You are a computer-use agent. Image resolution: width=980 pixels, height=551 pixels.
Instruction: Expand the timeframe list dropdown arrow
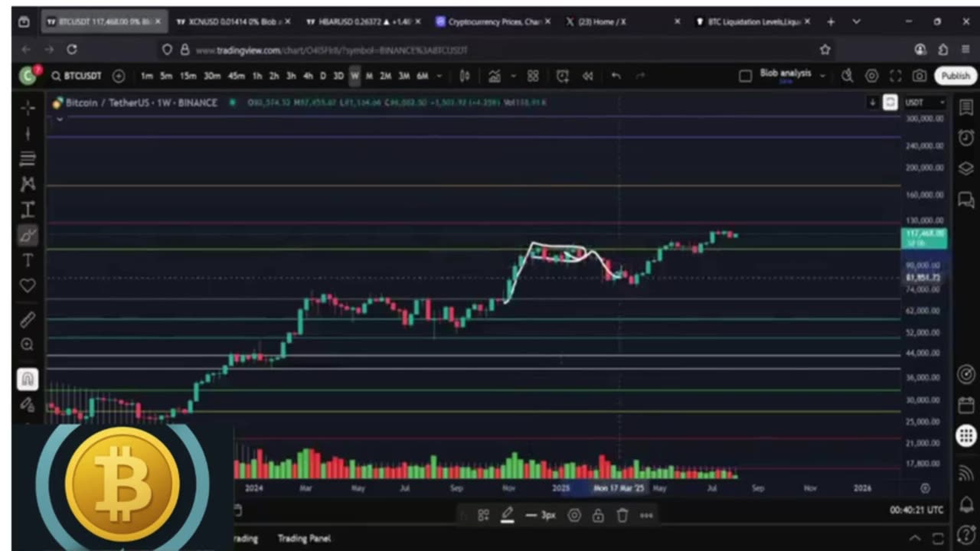(x=439, y=76)
